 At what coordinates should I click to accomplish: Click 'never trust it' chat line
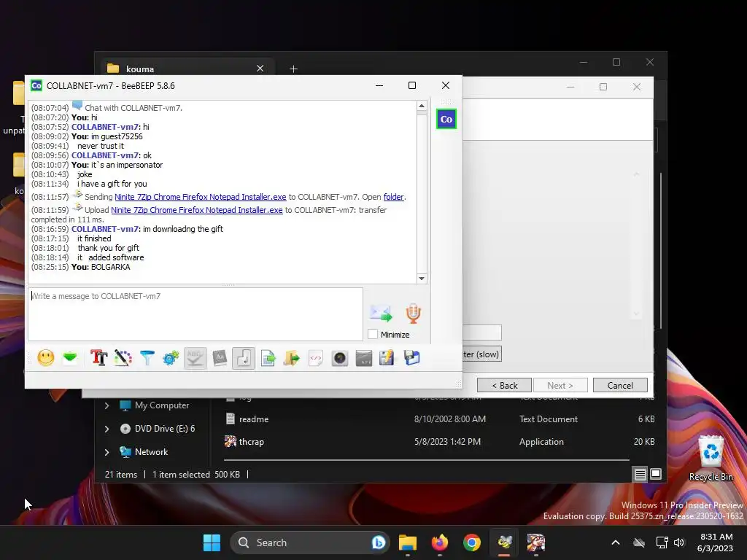coord(101,146)
